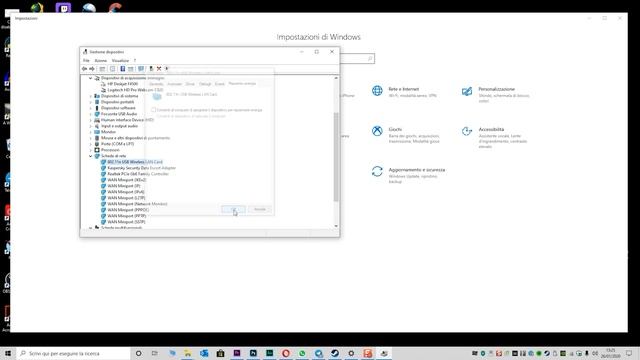640x360 pixels.
Task: Open the Azione menu
Action: 100,60
